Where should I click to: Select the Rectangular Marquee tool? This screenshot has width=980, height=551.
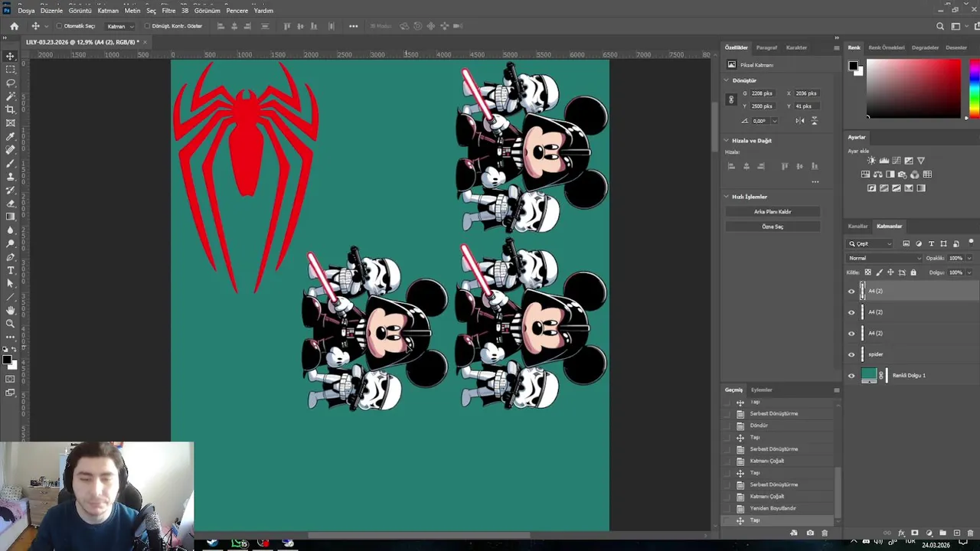pos(11,69)
